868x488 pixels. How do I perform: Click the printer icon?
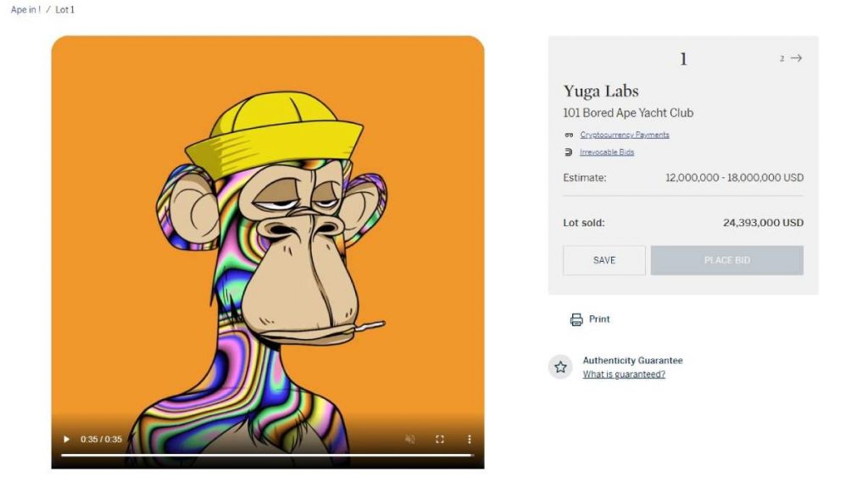576,319
